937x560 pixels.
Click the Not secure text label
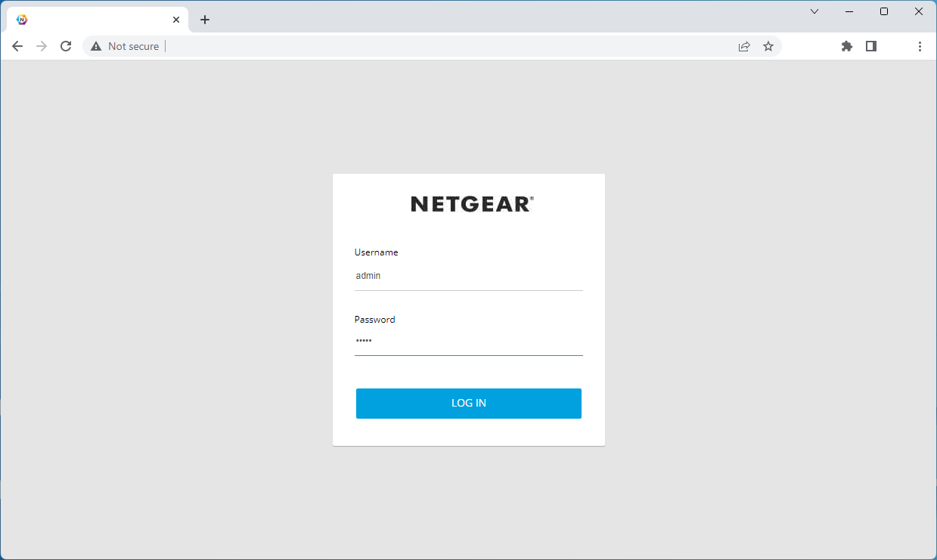click(x=133, y=46)
